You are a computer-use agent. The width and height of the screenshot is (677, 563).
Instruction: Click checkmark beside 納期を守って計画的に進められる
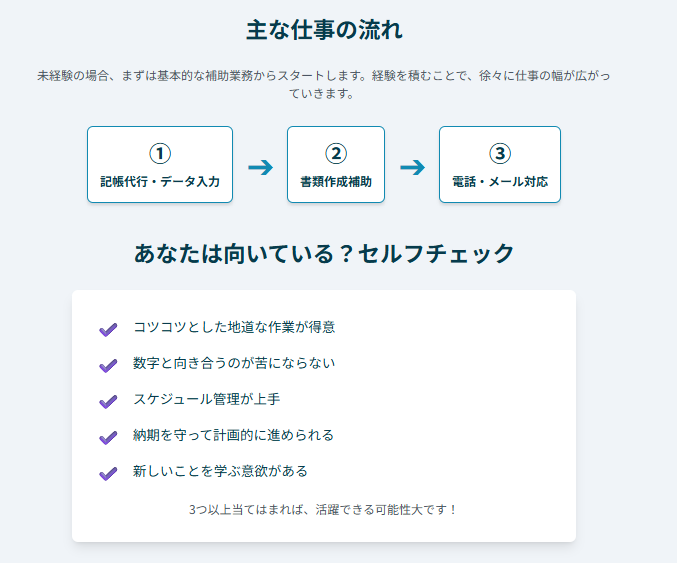point(108,437)
